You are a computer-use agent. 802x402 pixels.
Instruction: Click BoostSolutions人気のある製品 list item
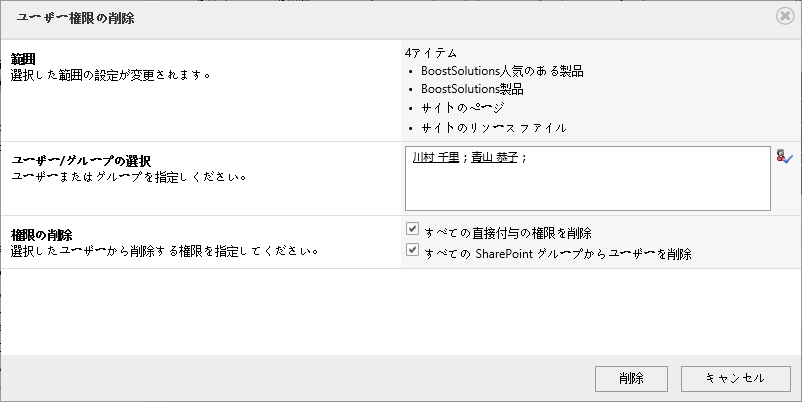pos(502,71)
